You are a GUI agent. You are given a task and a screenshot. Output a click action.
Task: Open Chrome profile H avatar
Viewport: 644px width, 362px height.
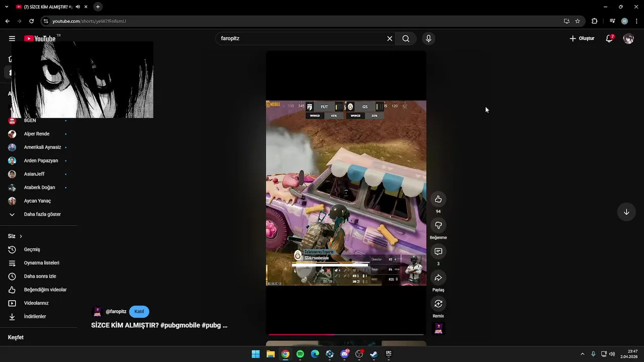[624, 21]
